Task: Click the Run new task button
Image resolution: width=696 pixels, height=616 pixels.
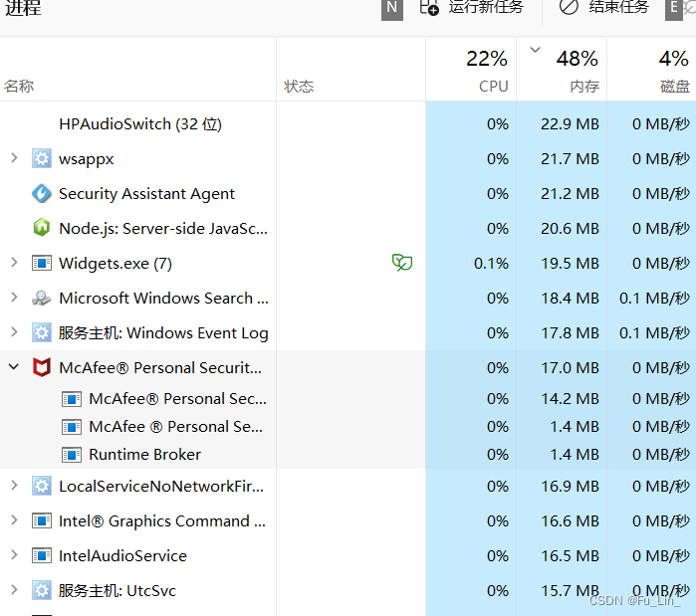Action: click(x=471, y=7)
